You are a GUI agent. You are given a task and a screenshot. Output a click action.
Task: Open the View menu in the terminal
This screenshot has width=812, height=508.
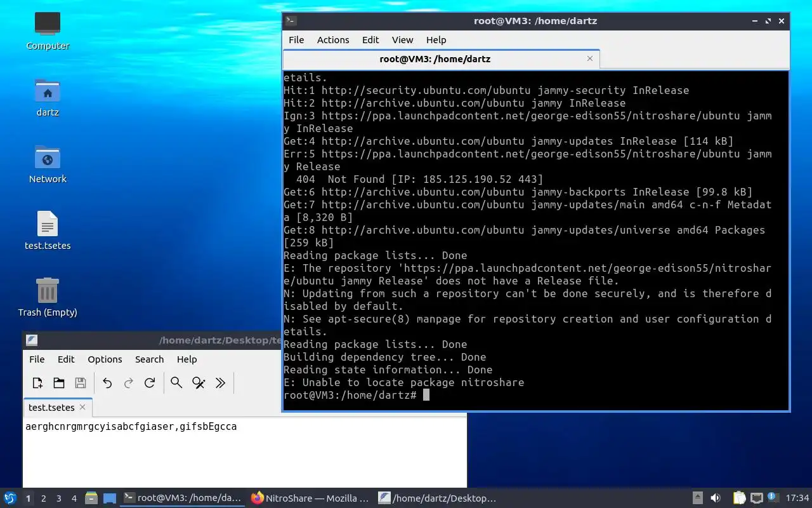[x=402, y=40]
